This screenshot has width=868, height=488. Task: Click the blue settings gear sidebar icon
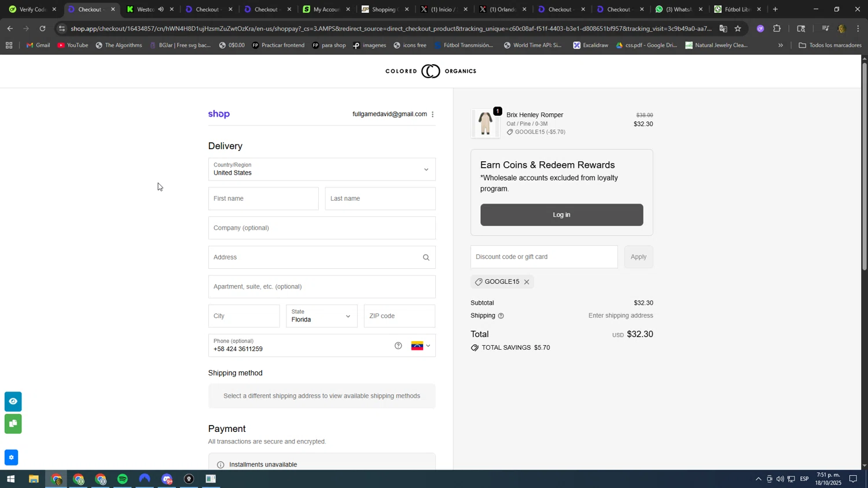pyautogui.click(x=11, y=457)
